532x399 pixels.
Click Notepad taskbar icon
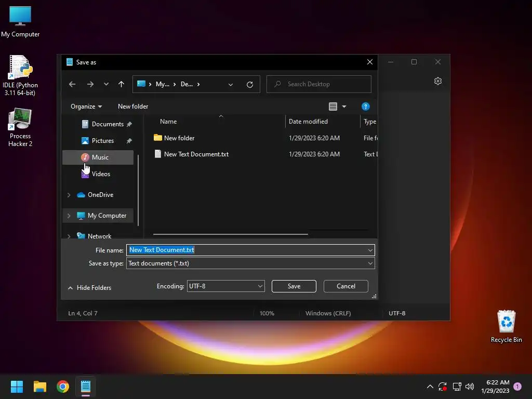[x=86, y=387]
